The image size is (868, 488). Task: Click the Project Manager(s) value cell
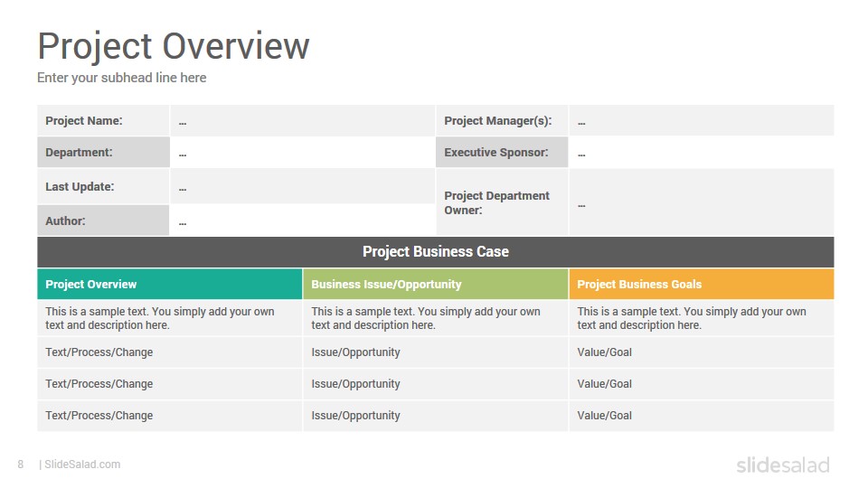[x=702, y=120]
